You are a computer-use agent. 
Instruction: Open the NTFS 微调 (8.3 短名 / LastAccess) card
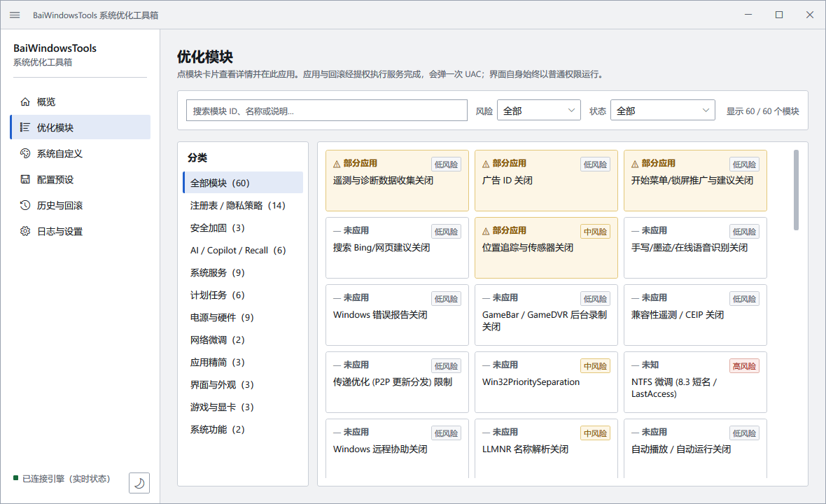695,382
